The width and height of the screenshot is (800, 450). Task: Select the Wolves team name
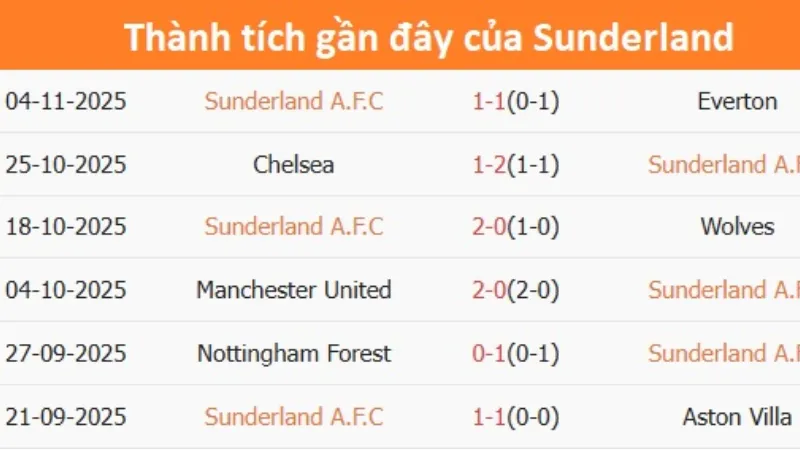tap(737, 226)
